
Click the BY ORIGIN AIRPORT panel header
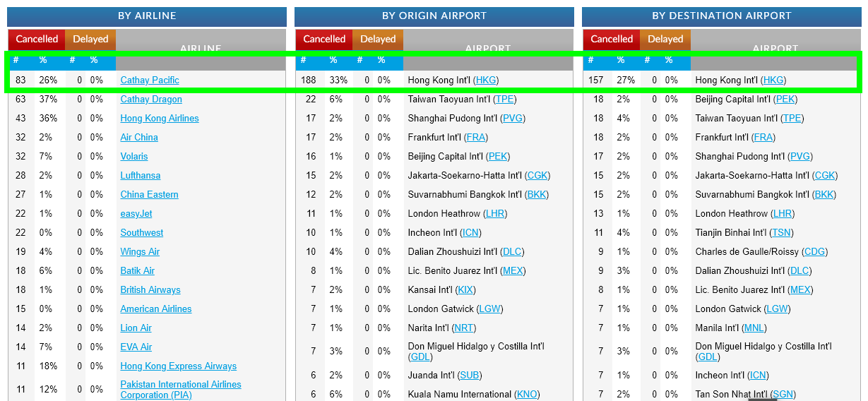pyautogui.click(x=434, y=16)
